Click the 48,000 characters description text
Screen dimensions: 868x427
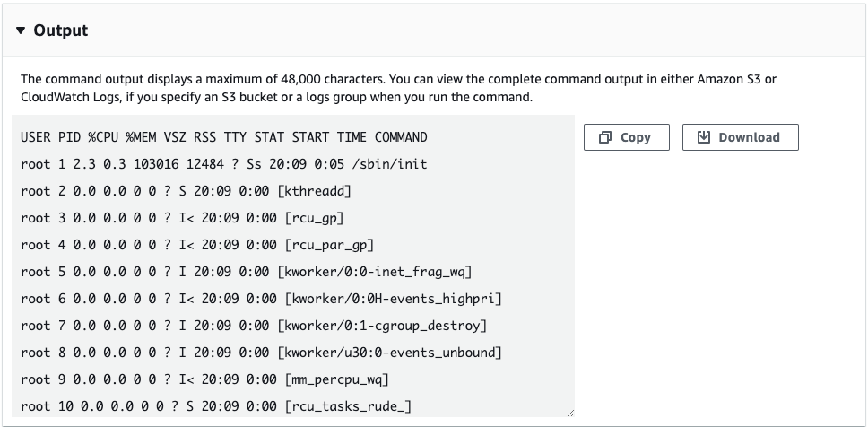tap(398, 79)
